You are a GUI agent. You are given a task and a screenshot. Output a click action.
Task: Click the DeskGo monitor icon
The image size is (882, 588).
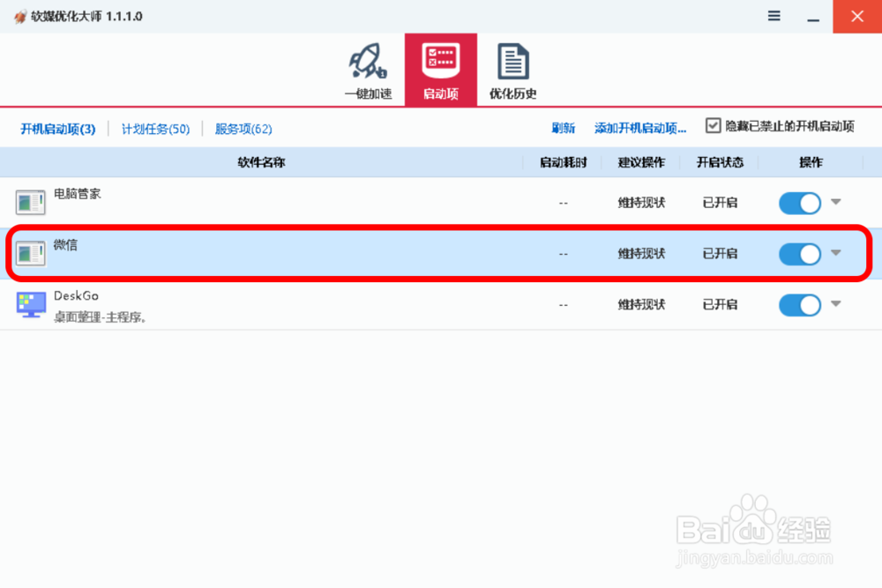pyautogui.click(x=31, y=304)
